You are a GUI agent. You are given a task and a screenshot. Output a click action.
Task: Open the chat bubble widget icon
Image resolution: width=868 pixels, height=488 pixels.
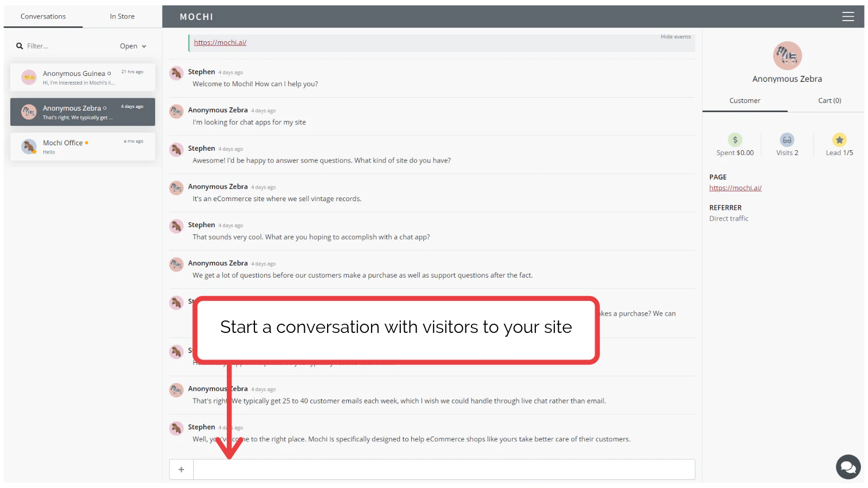tap(848, 467)
